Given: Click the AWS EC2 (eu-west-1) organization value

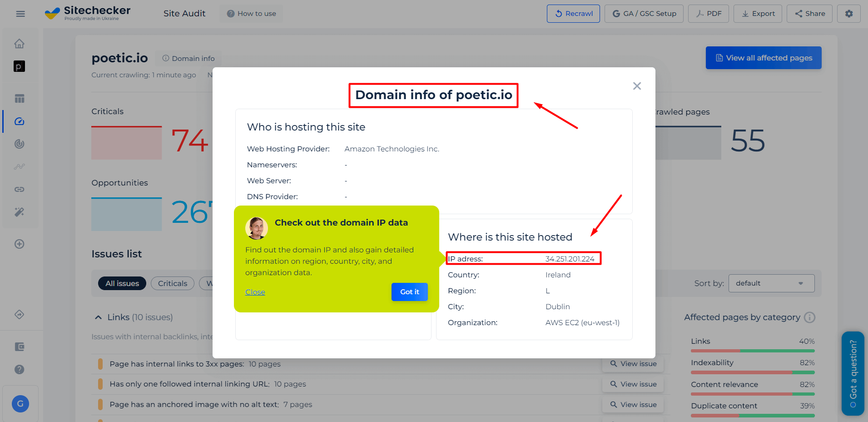Looking at the screenshot, I should (582, 322).
